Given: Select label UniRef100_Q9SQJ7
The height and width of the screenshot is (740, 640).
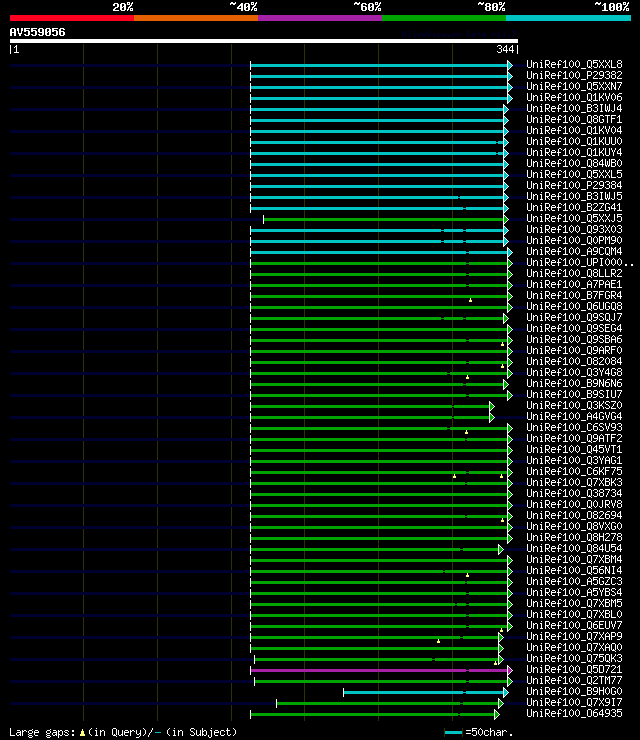Looking at the screenshot, I should pos(574,318).
